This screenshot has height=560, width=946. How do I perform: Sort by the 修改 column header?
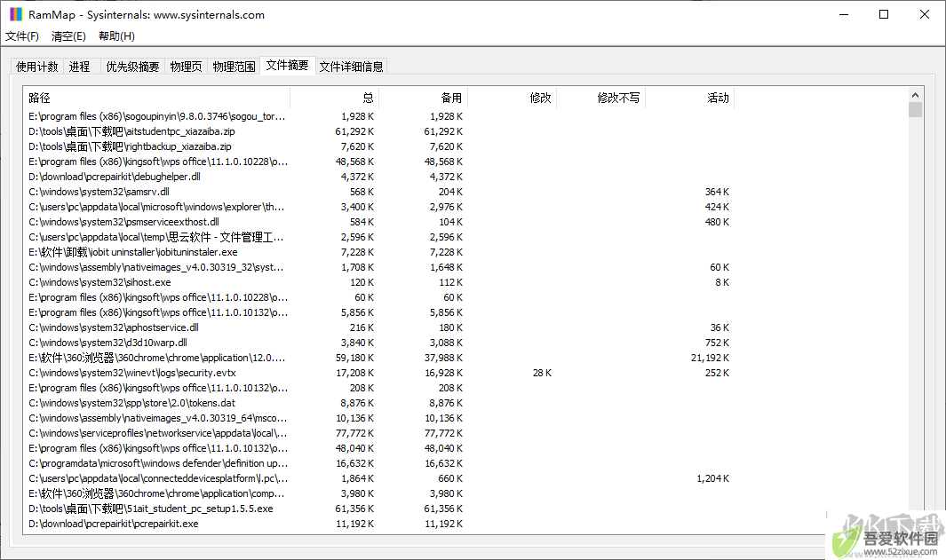pyautogui.click(x=513, y=98)
